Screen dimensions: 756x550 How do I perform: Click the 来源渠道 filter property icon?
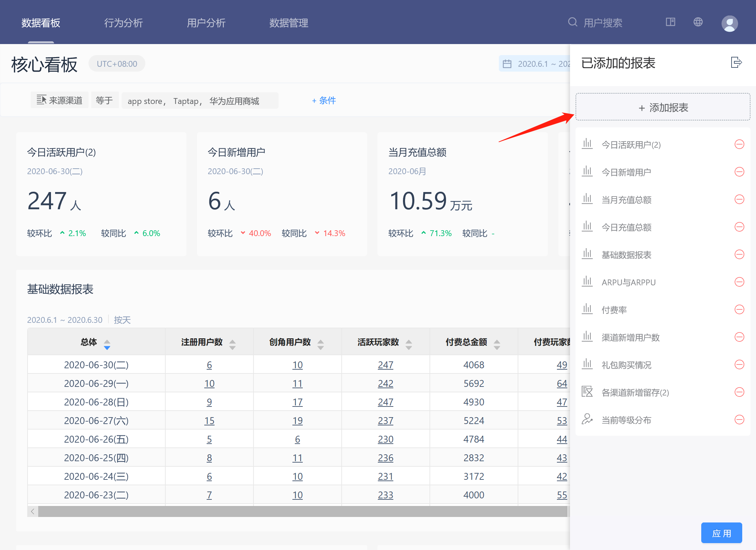[41, 100]
